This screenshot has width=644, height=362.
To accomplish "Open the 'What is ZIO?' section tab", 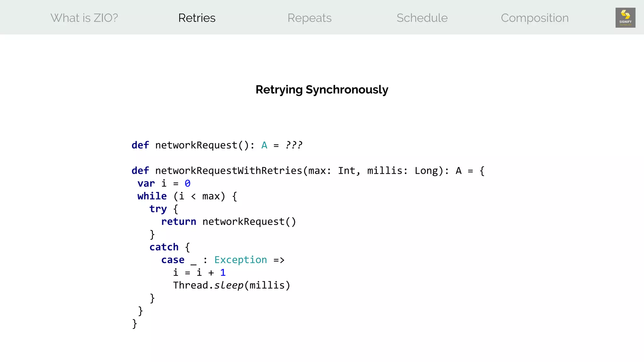I will point(84,18).
